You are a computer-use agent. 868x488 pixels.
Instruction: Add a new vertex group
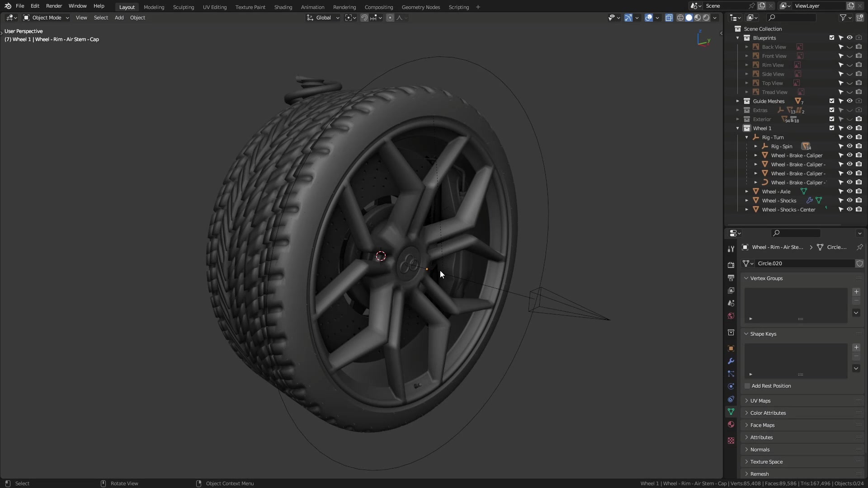point(856,292)
